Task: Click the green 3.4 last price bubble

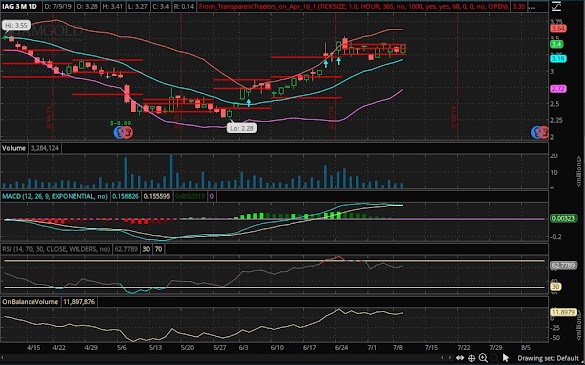Action: click(x=557, y=44)
